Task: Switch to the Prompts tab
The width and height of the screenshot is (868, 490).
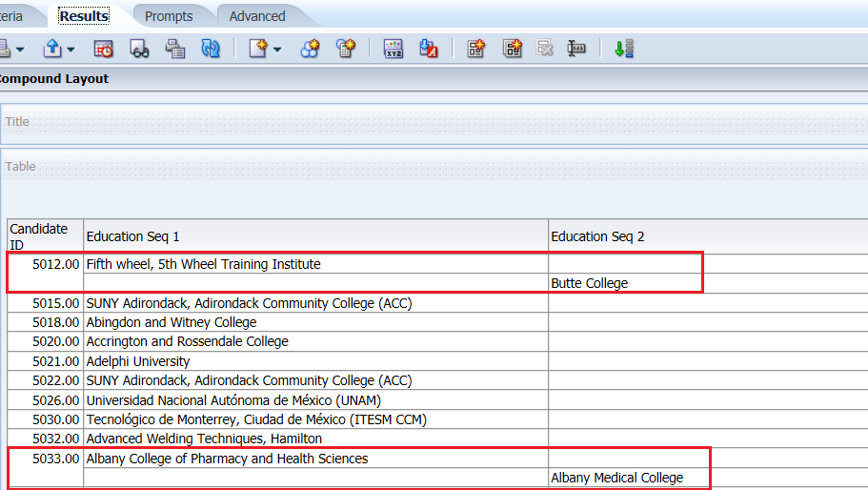Action: pos(169,16)
